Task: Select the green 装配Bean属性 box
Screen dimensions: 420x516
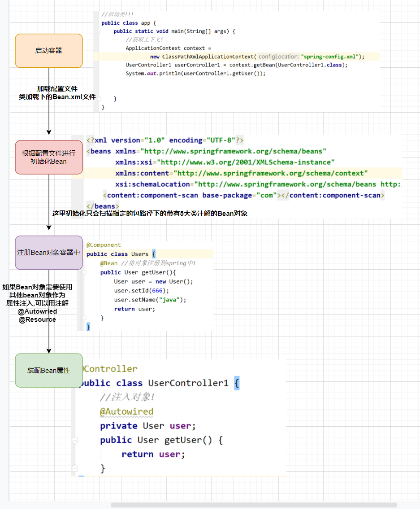Action: [49, 370]
